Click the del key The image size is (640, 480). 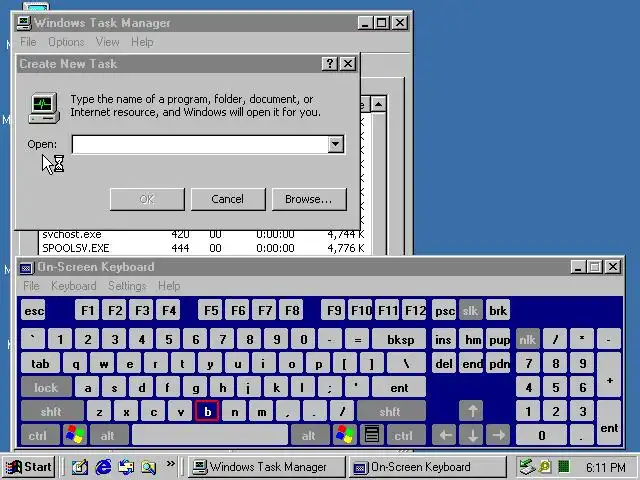pos(444,363)
